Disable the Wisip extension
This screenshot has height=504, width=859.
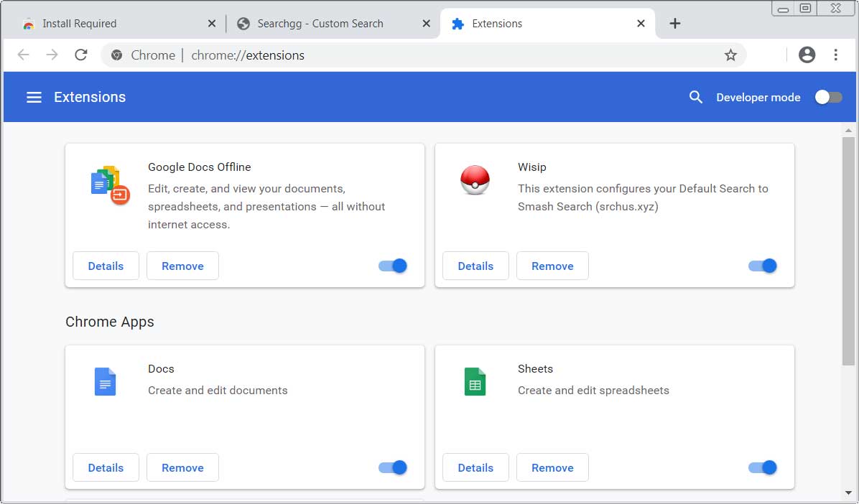[762, 266]
